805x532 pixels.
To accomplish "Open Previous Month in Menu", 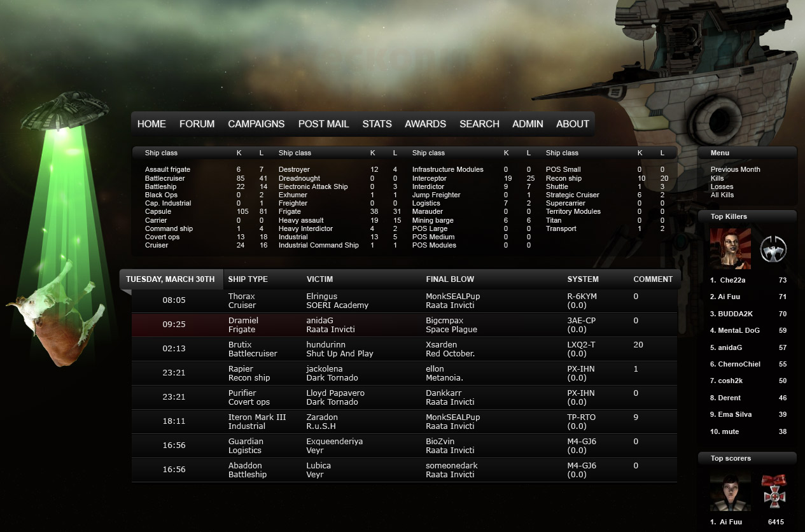I will tap(735, 169).
